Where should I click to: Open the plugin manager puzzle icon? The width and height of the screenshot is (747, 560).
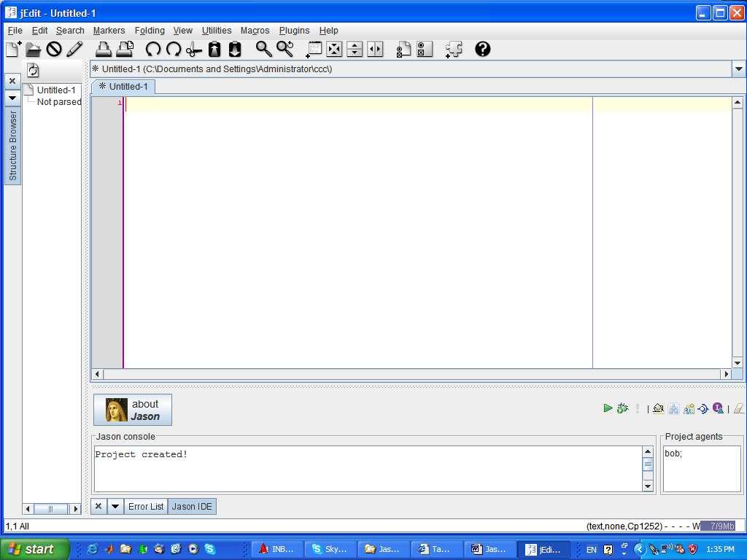pyautogui.click(x=454, y=49)
